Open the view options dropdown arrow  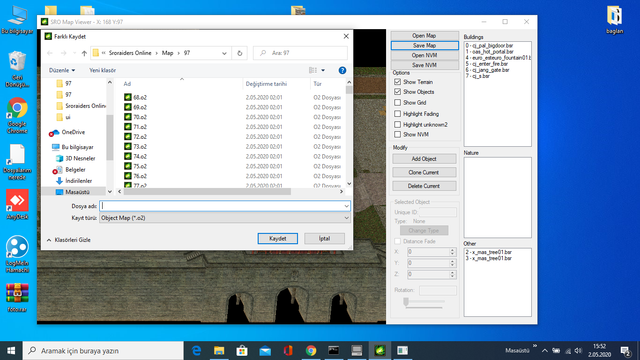[x=323, y=70]
